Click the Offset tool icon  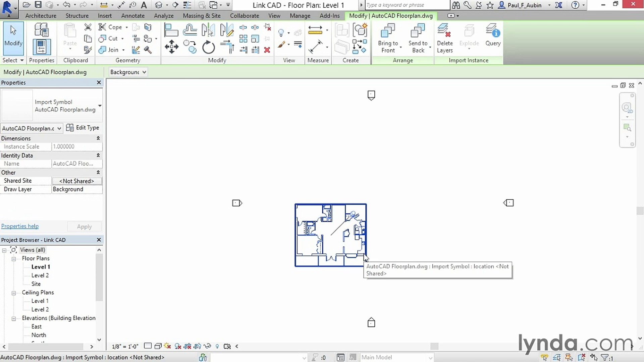(x=190, y=30)
